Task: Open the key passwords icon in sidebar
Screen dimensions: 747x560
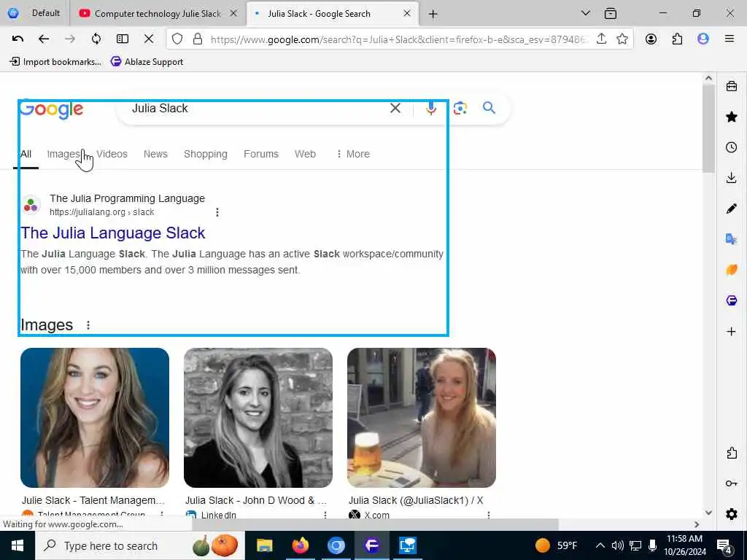Action: tap(732, 484)
